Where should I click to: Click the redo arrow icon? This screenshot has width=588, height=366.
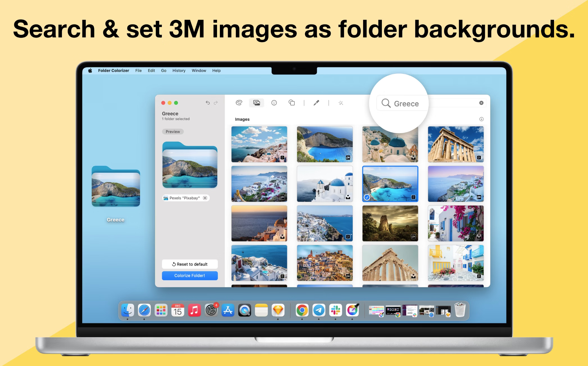pyautogui.click(x=215, y=103)
